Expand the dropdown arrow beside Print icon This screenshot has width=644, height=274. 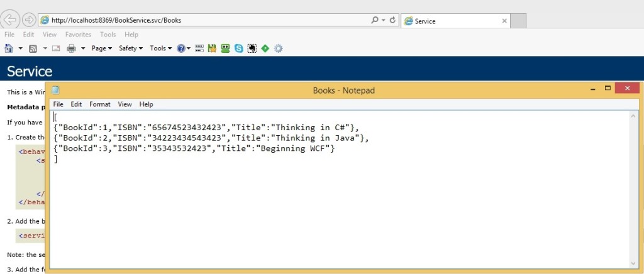pyautogui.click(x=83, y=48)
